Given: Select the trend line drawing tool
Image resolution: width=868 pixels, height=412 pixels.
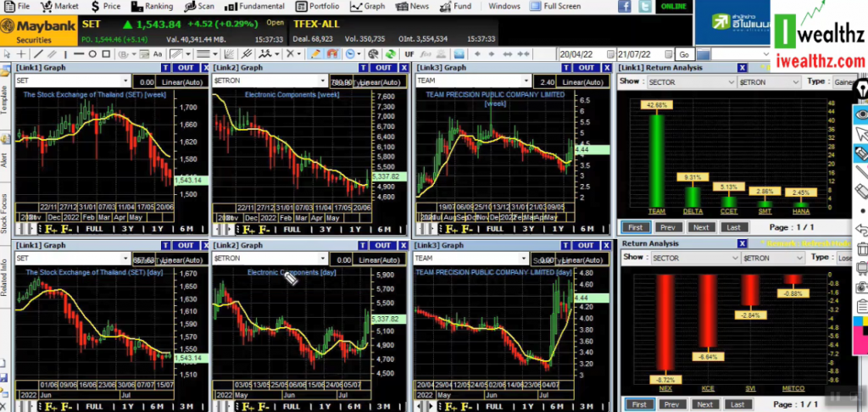Looking at the screenshot, I should click(38, 53).
